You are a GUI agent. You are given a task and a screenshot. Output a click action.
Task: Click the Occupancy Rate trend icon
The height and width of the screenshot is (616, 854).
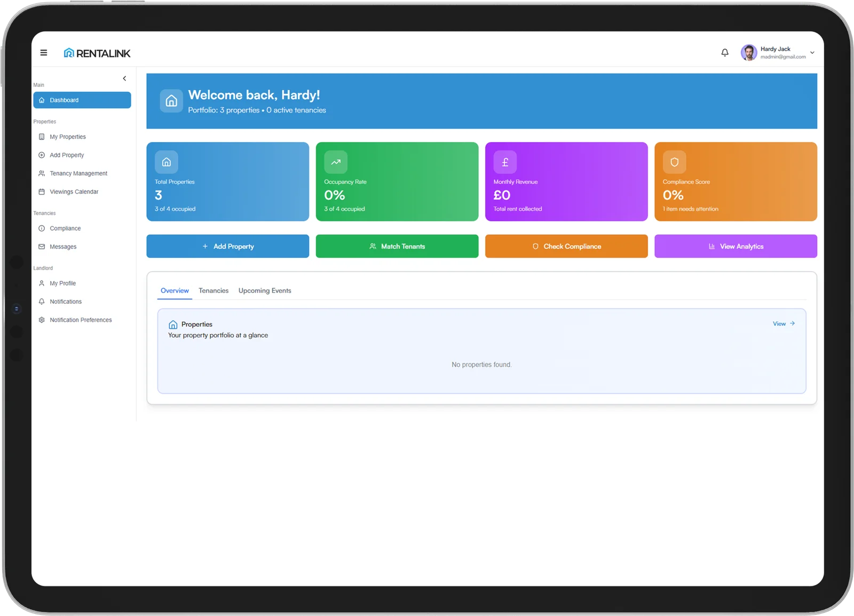(336, 162)
